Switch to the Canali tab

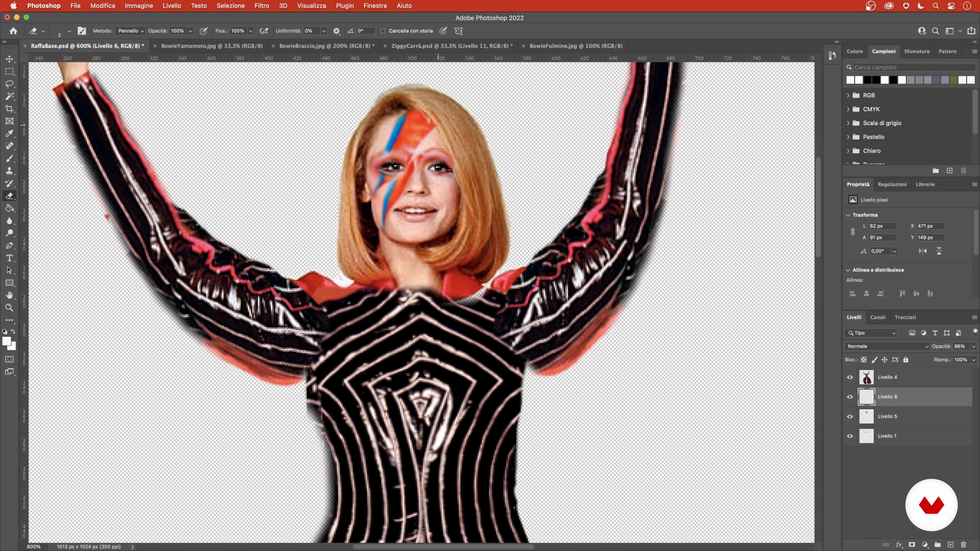(x=878, y=317)
